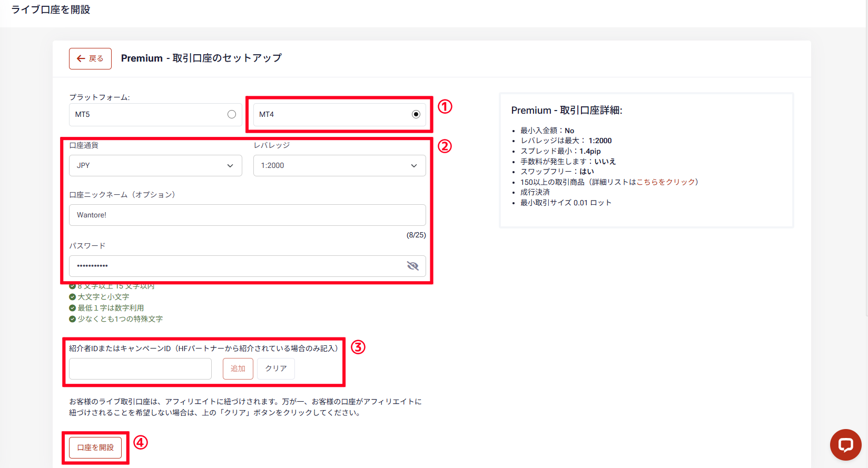Viewport: 868px width, 468px height.
Task: Click the 戻る back button
Action: 90,58
